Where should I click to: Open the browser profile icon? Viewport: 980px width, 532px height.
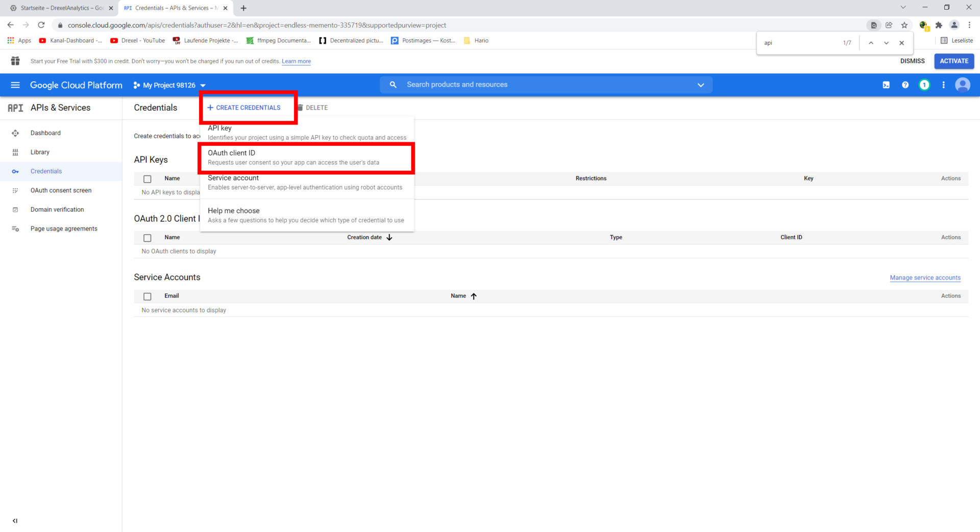tap(954, 25)
